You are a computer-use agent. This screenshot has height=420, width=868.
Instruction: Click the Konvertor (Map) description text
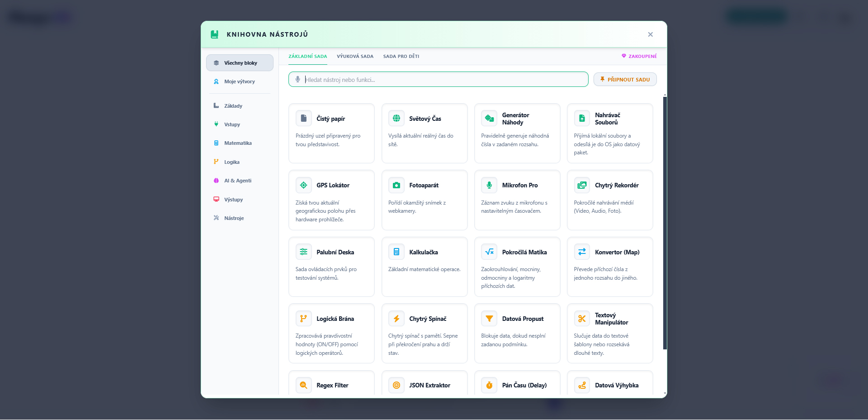[606, 273]
